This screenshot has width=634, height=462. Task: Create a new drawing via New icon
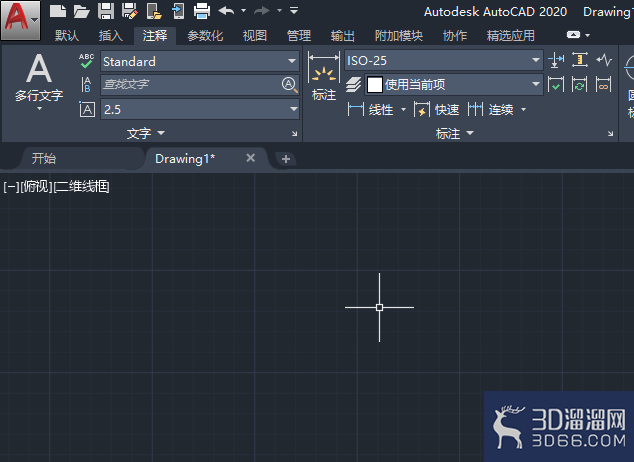pos(58,11)
